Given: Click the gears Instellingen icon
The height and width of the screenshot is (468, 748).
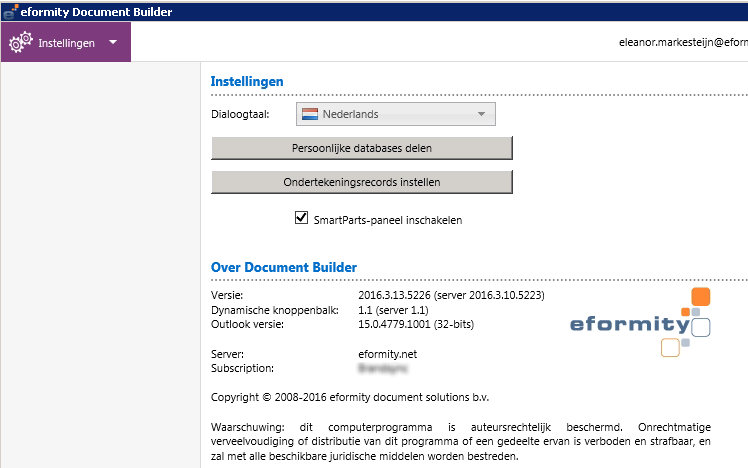Looking at the screenshot, I should (21, 42).
